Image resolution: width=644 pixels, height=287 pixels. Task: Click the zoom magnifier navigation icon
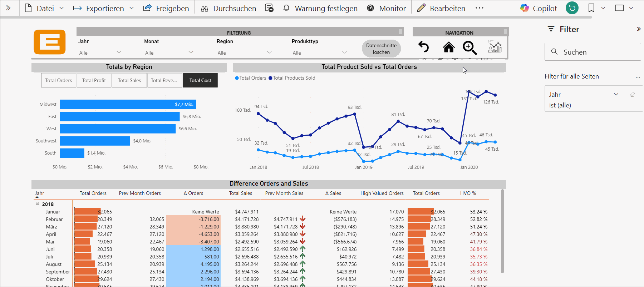point(470,47)
